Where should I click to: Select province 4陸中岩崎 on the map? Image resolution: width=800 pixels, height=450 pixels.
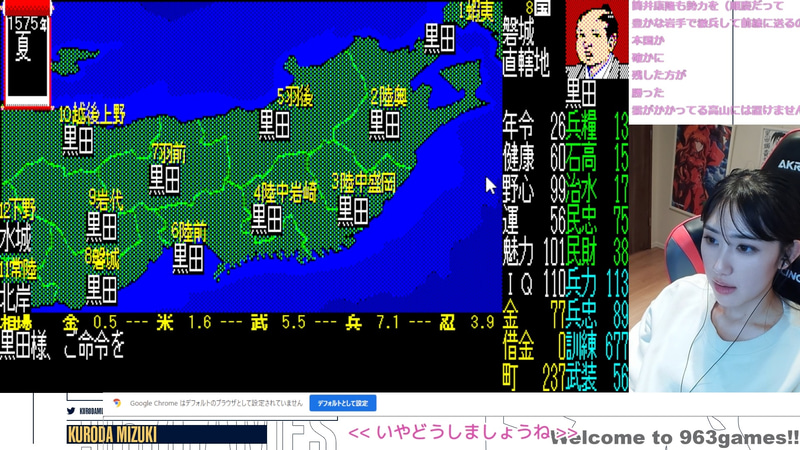[x=285, y=192]
